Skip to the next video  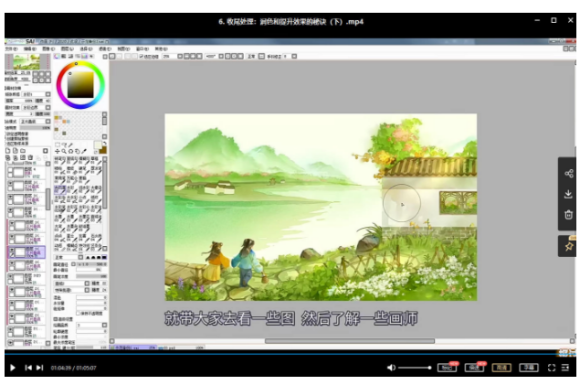pos(40,368)
